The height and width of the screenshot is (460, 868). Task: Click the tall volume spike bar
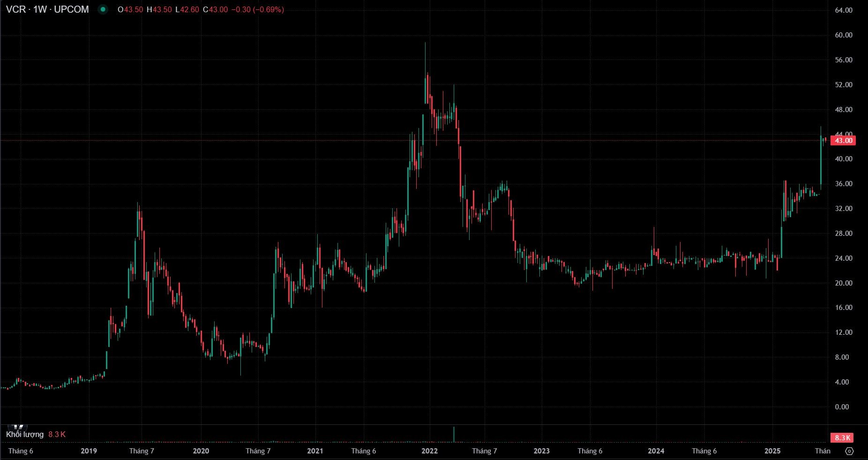click(454, 434)
